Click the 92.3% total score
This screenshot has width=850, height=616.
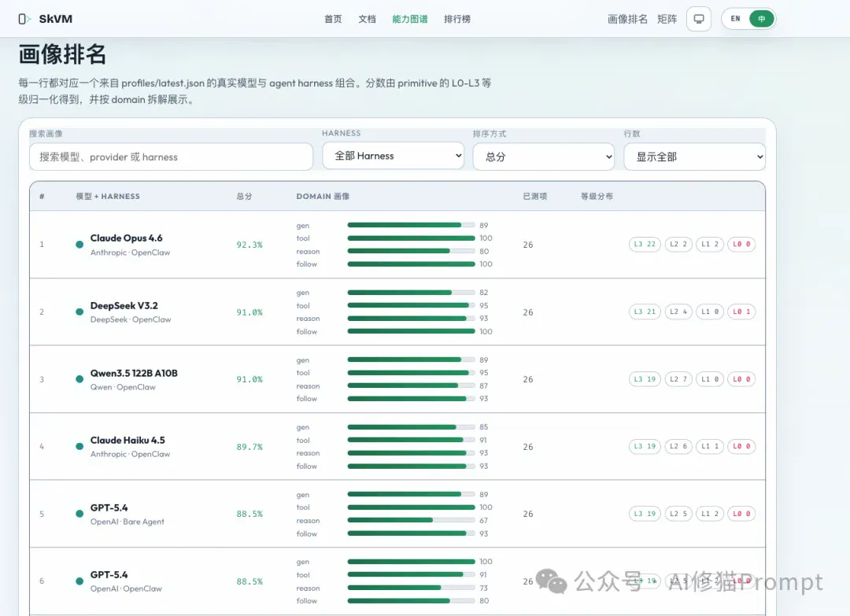(x=249, y=245)
